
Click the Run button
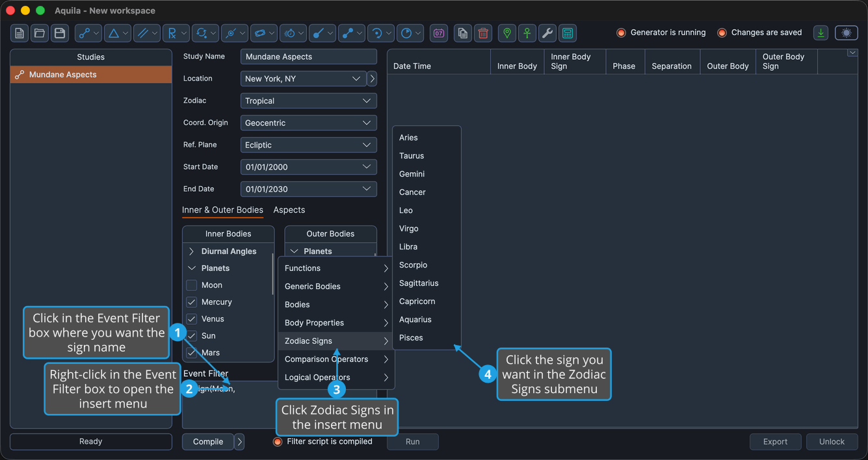pyautogui.click(x=413, y=442)
